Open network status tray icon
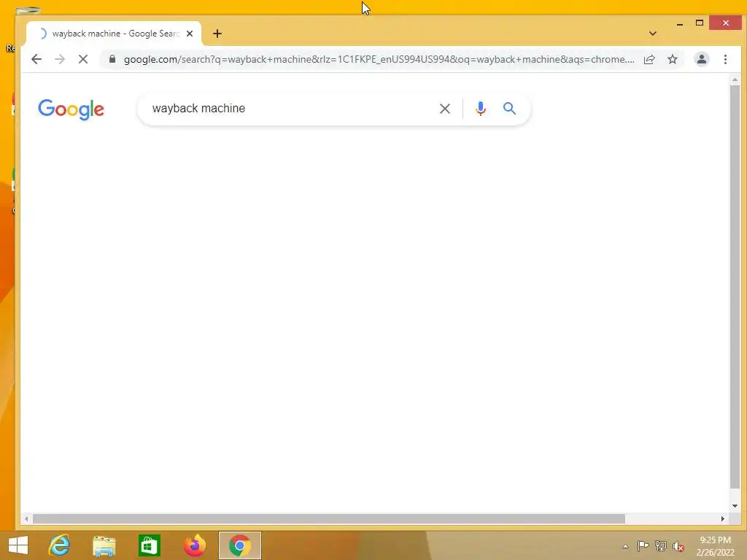The width and height of the screenshot is (747, 560). (x=661, y=546)
